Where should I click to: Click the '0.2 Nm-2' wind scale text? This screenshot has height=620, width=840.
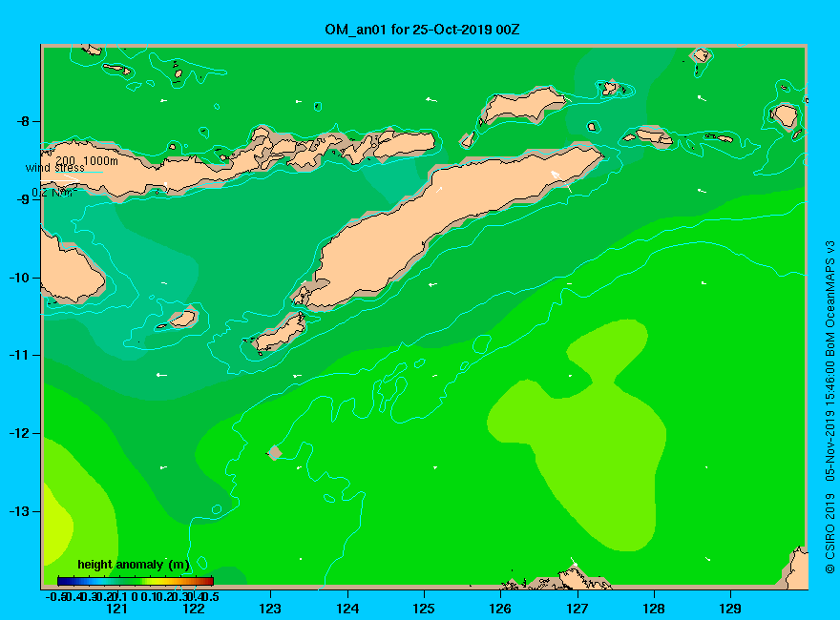pos(54,193)
